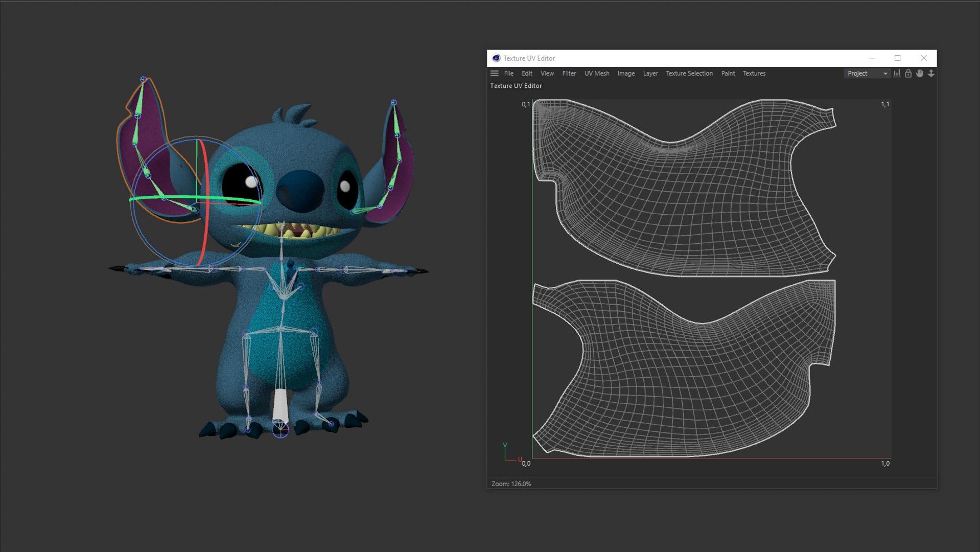Screen dimensions: 980x552
Task: Maximize the Texture UV Editor window
Action: tap(897, 58)
